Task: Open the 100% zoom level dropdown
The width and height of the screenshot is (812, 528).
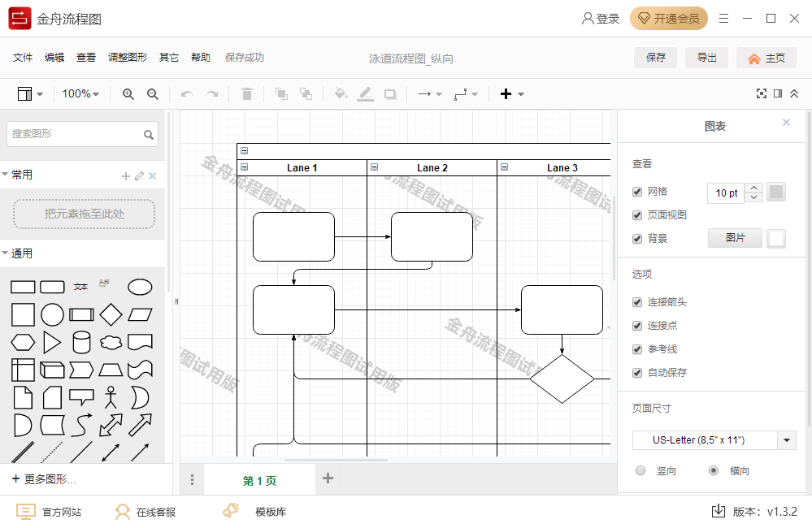Action: tap(80, 94)
